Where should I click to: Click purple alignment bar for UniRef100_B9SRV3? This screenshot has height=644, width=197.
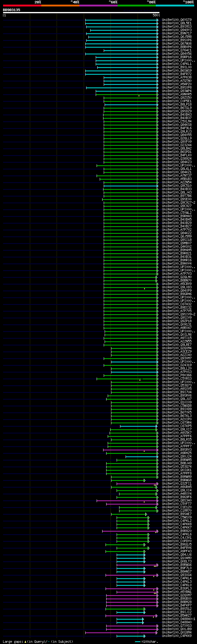point(131,450)
